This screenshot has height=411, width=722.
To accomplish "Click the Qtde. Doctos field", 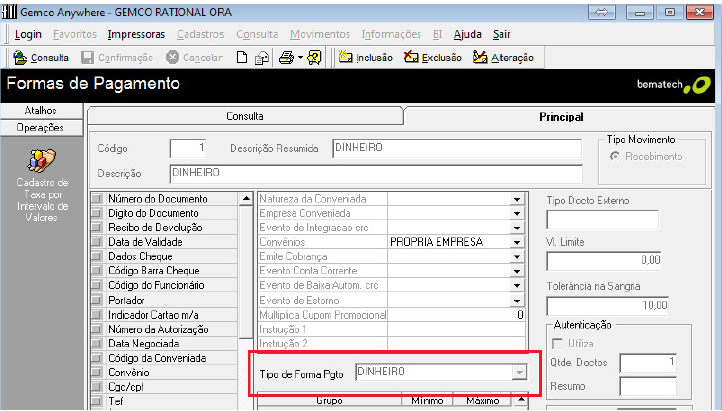I will (x=648, y=363).
